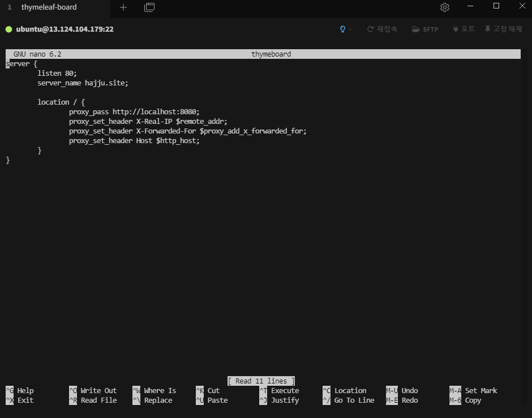
Task: Click the Host $http_host line
Action: (x=134, y=141)
